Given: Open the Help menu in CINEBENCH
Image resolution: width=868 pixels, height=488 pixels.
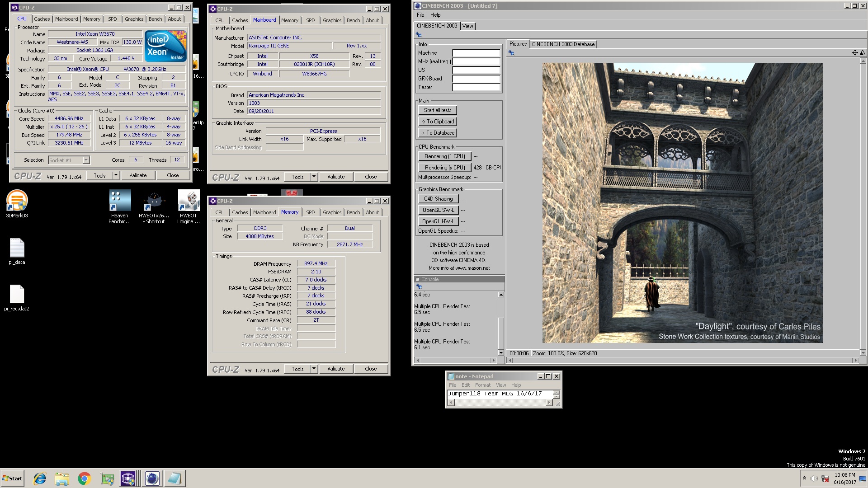Looking at the screenshot, I should pos(435,15).
